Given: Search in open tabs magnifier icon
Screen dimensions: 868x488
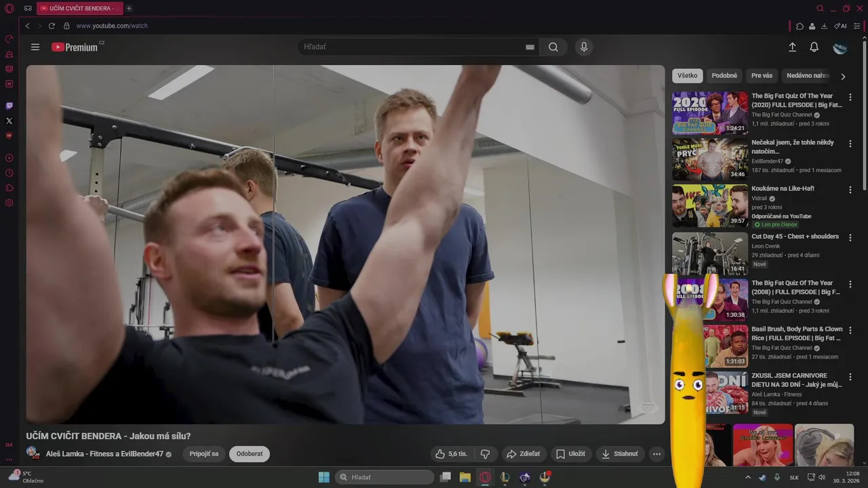Looking at the screenshot, I should coord(820,8).
